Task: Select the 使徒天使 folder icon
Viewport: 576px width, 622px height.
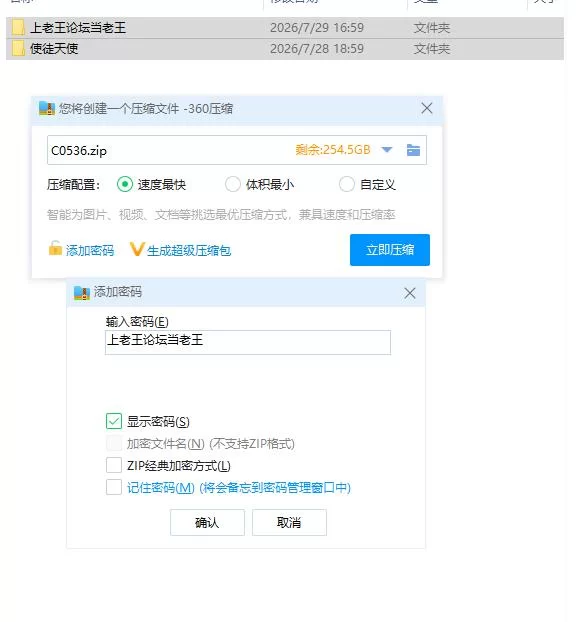Action: (18, 49)
